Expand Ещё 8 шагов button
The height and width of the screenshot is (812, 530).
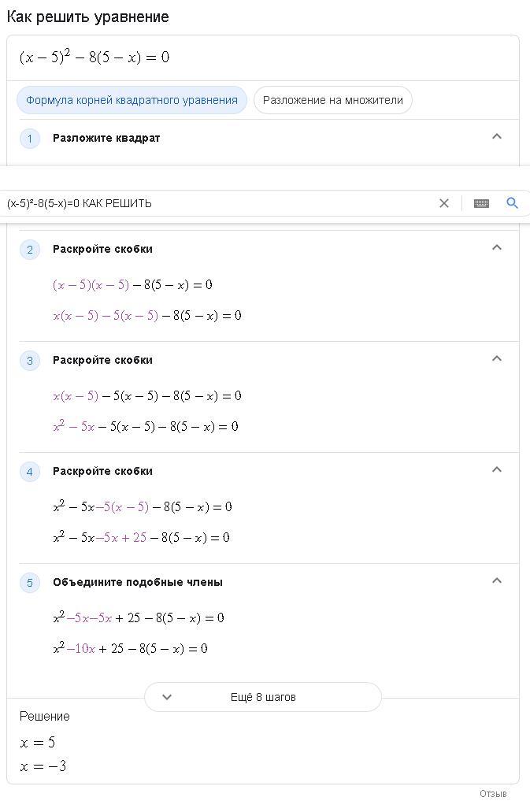[263, 697]
